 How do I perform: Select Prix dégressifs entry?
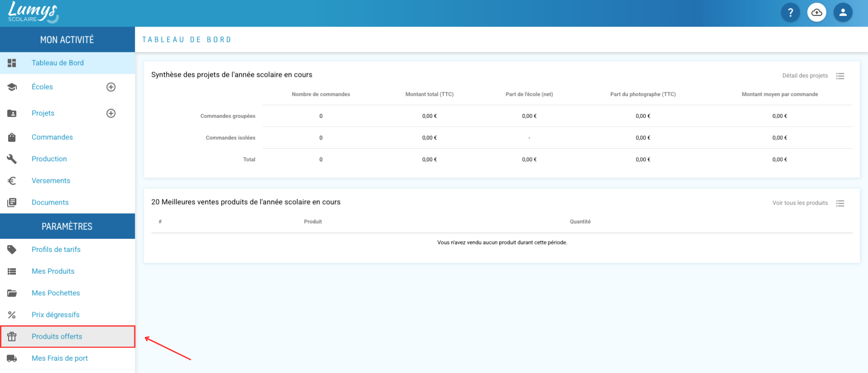(x=68, y=315)
